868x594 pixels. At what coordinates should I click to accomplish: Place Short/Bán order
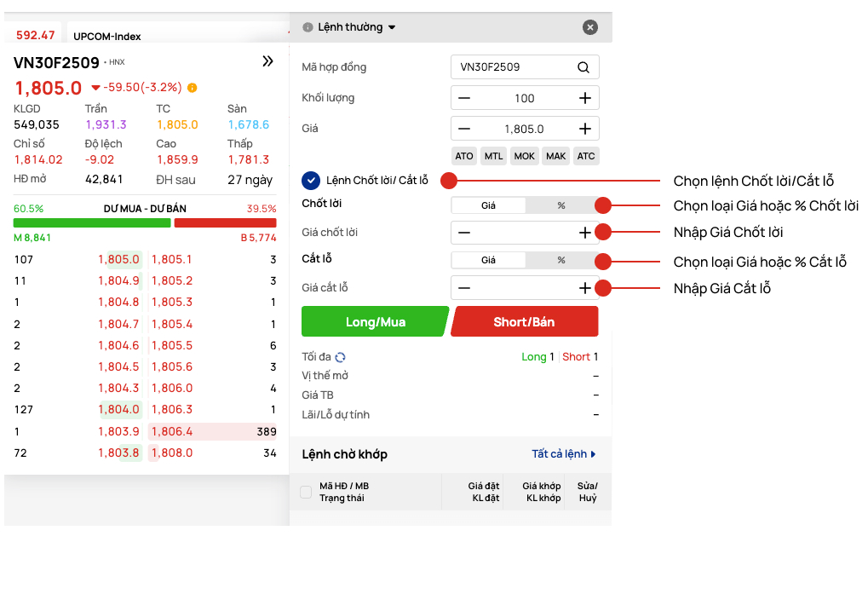point(525,322)
